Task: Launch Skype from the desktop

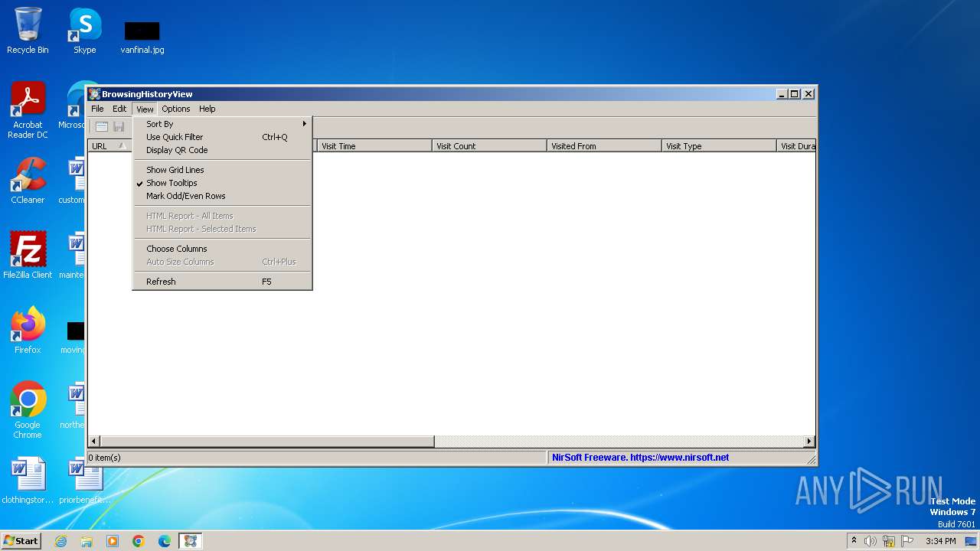Action: coord(85,31)
